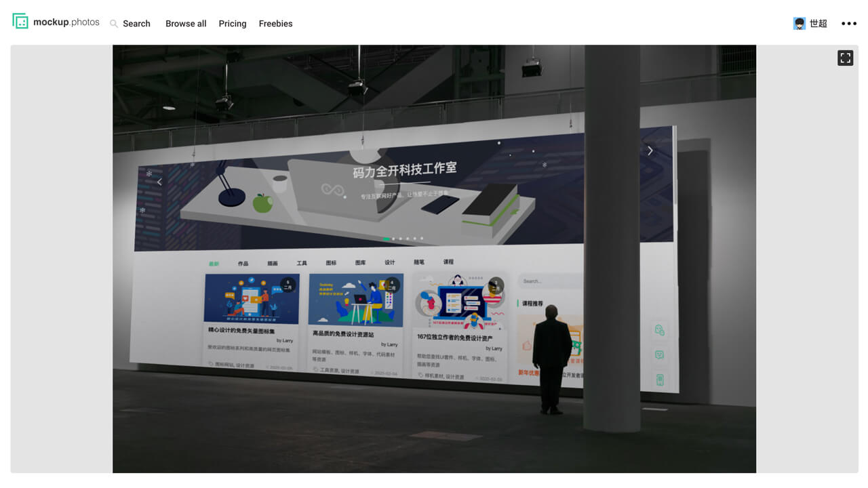Go to the Pricing page
The image size is (868, 488).
(x=233, y=24)
